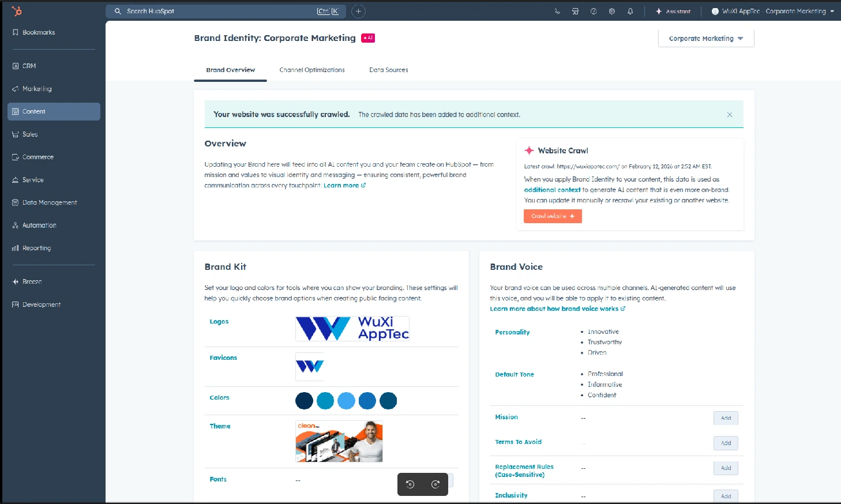
Task: Click the Theme row label
Action: (x=220, y=426)
